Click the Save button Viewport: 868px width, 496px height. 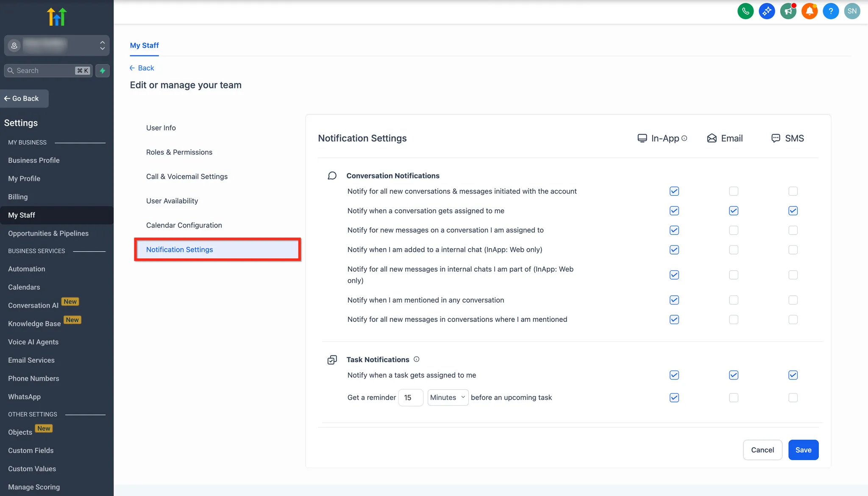pyautogui.click(x=803, y=450)
